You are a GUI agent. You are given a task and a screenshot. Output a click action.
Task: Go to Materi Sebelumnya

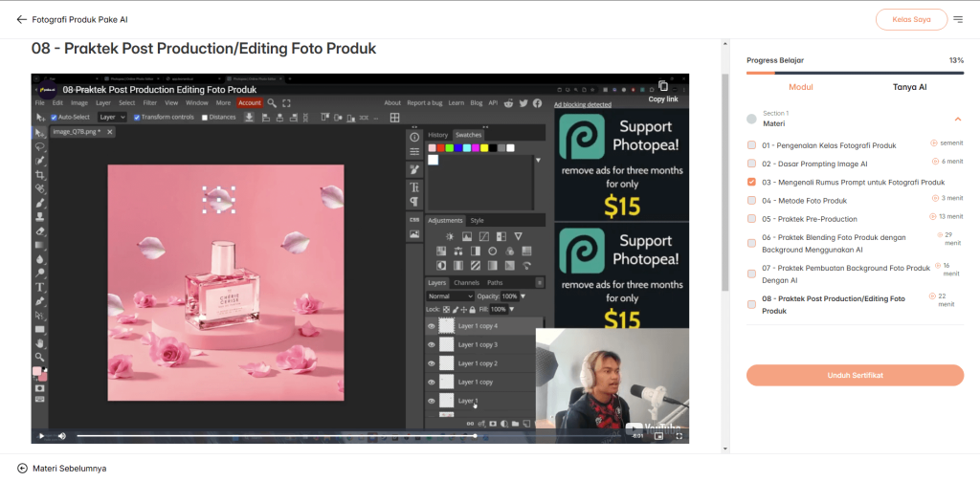pyautogui.click(x=62, y=468)
